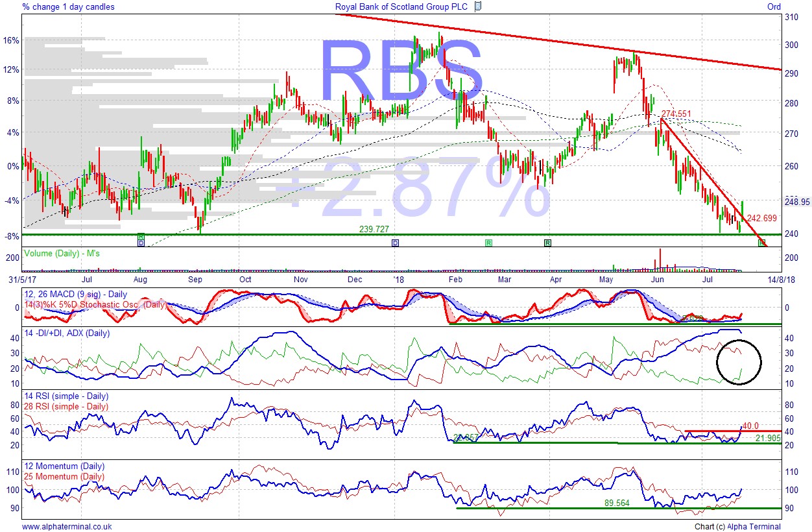Screen dimensions: 812x532
Task: Click the 239.727 support level value
Action: click(x=374, y=229)
